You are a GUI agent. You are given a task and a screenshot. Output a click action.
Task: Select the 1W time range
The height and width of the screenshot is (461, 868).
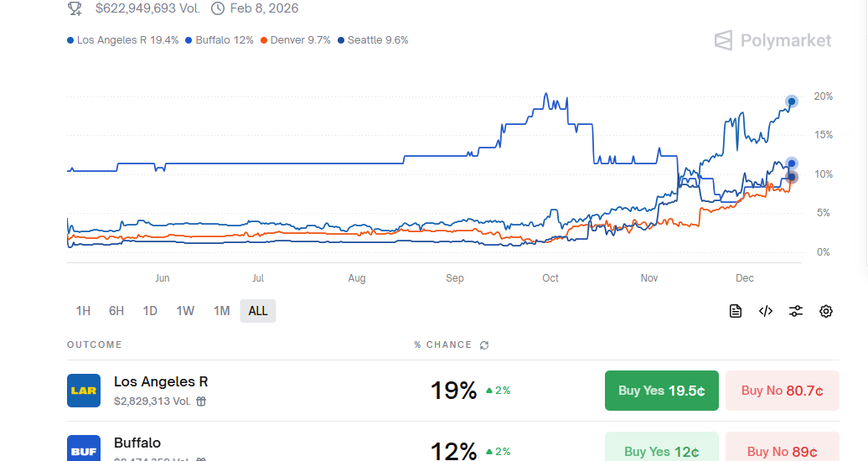coord(185,311)
